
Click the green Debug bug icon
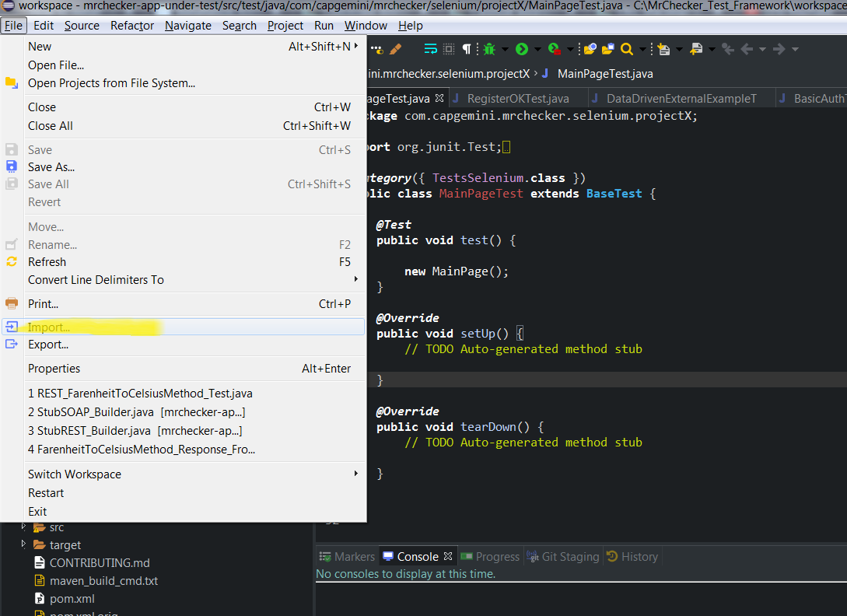(489, 49)
